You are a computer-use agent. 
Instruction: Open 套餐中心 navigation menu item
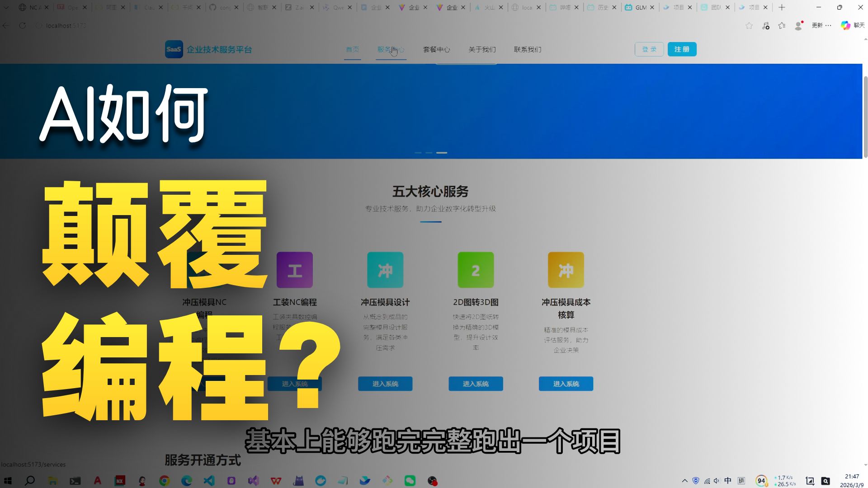click(x=436, y=50)
